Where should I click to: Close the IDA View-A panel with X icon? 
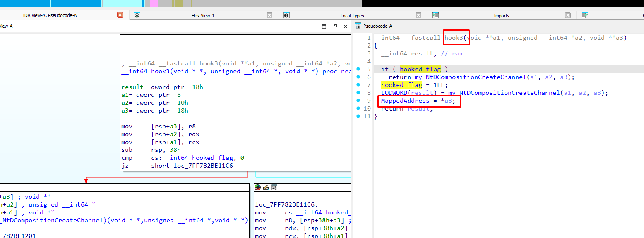pyautogui.click(x=346, y=26)
